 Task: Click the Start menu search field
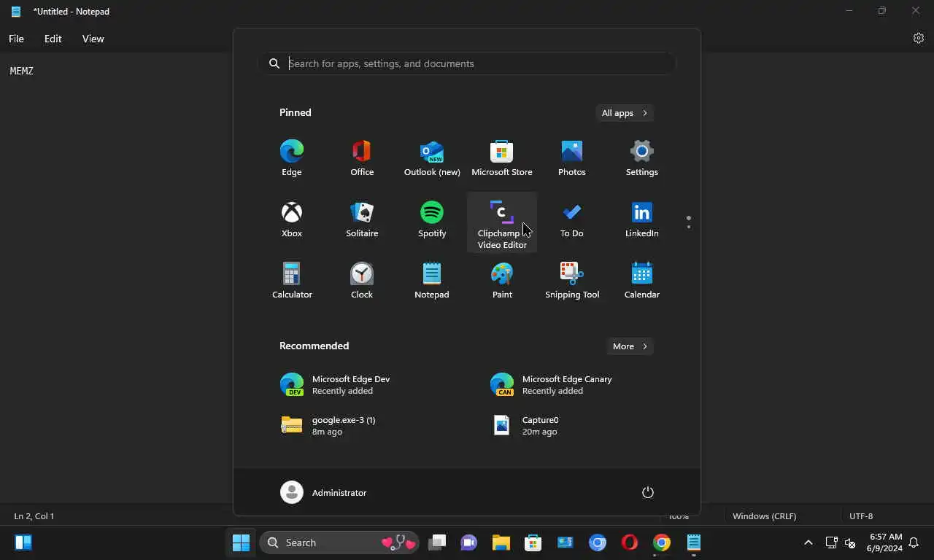(x=467, y=63)
